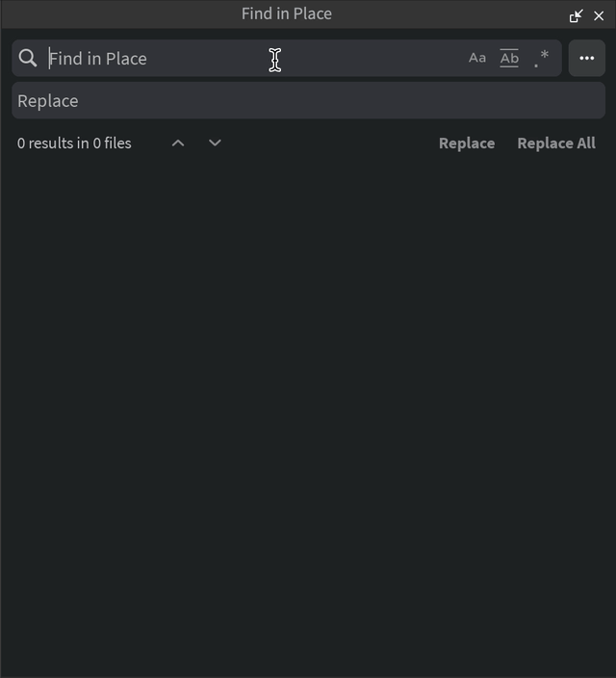Focus the Find in Place search field
This screenshot has width=616, height=678.
(x=241, y=59)
